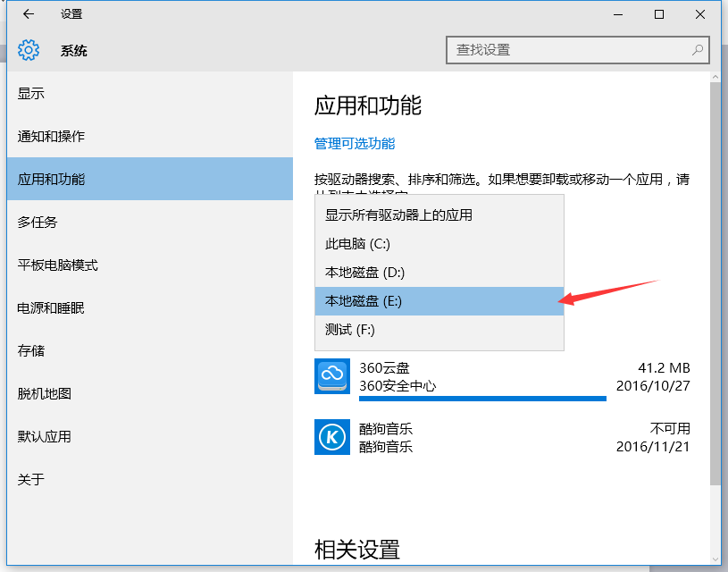Click the 360云盘 app icon
Screen dimensions: 728x572
332,376
